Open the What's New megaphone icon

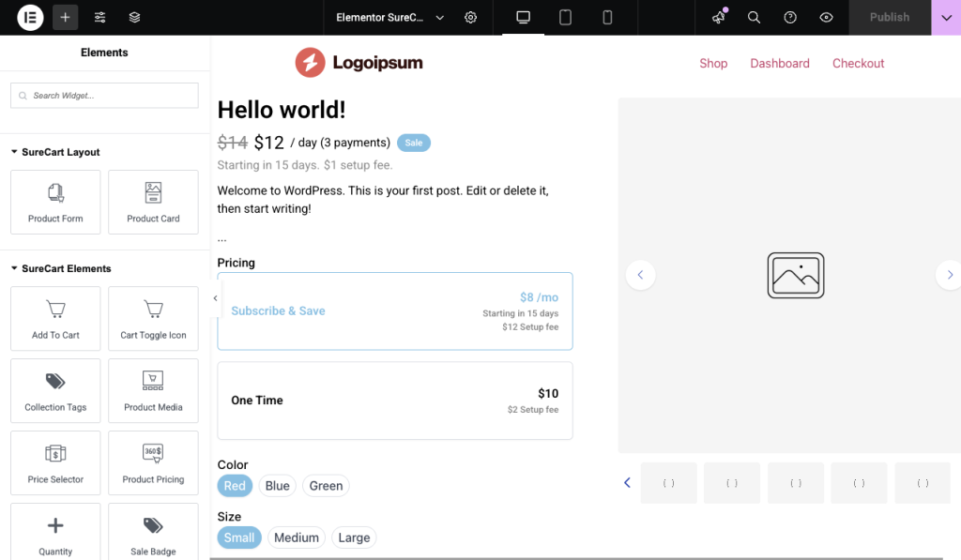719,18
